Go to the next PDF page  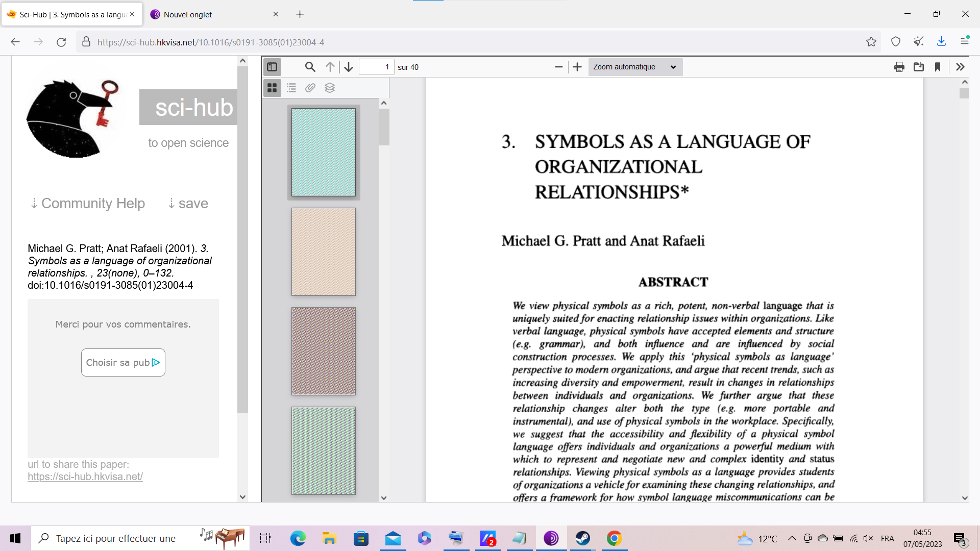pyautogui.click(x=349, y=67)
